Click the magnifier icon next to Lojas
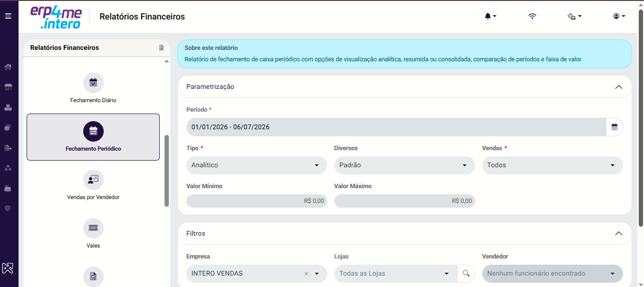This screenshot has height=287, width=644. [x=466, y=274]
